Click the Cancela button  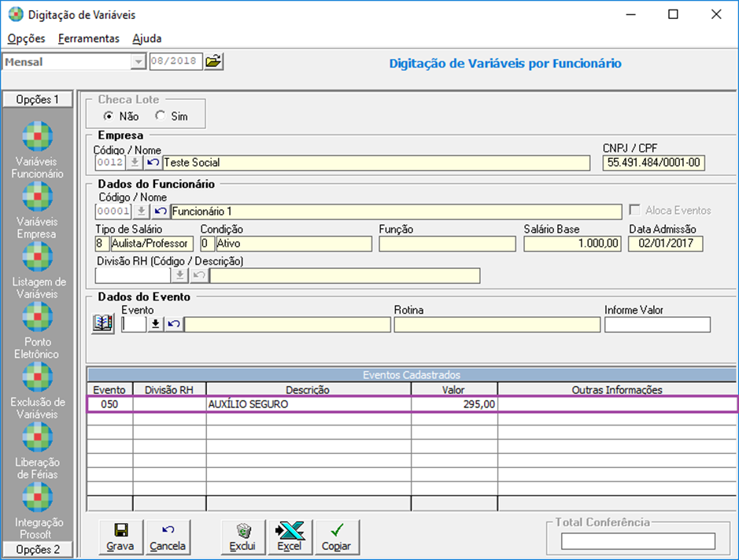168,537
